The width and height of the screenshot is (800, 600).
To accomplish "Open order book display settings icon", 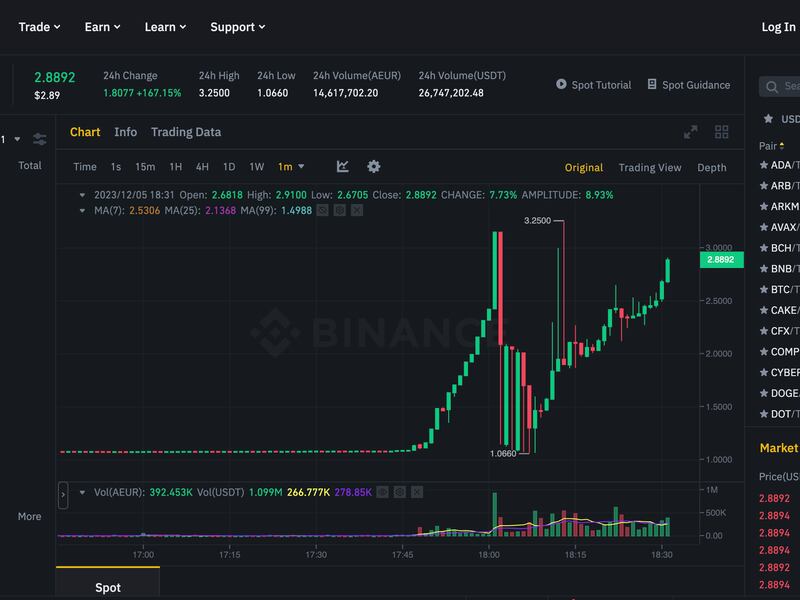I will point(39,139).
